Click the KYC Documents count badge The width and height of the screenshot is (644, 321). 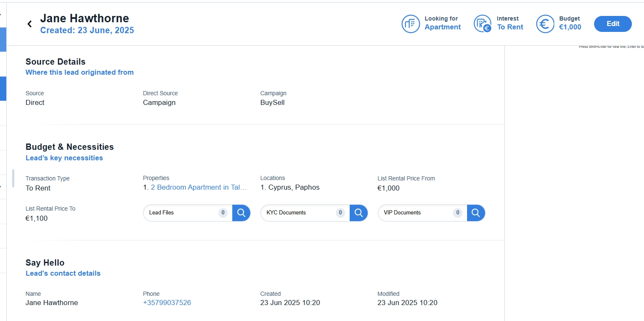340,213
